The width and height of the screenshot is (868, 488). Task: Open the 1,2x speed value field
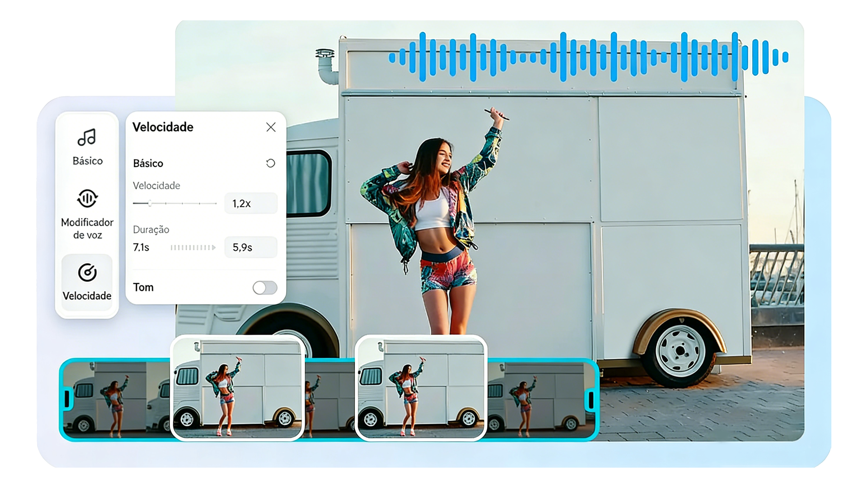(250, 203)
